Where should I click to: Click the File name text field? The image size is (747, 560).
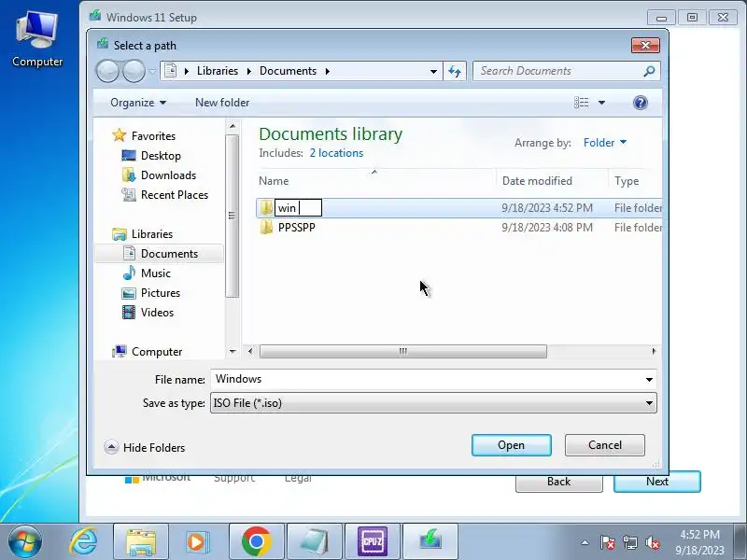point(427,380)
